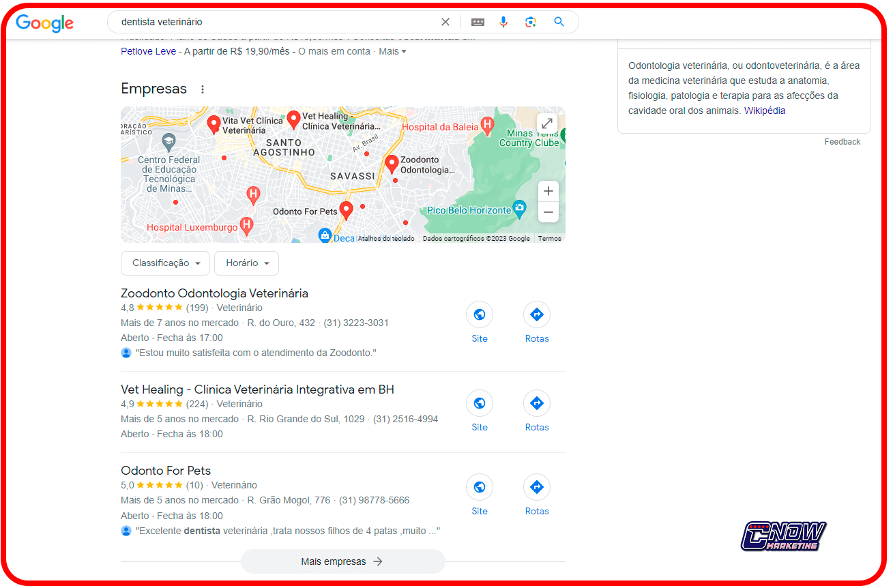Select the Vita Vet Clínica map pin
Viewport: 893px width, 588px height.
(214, 124)
